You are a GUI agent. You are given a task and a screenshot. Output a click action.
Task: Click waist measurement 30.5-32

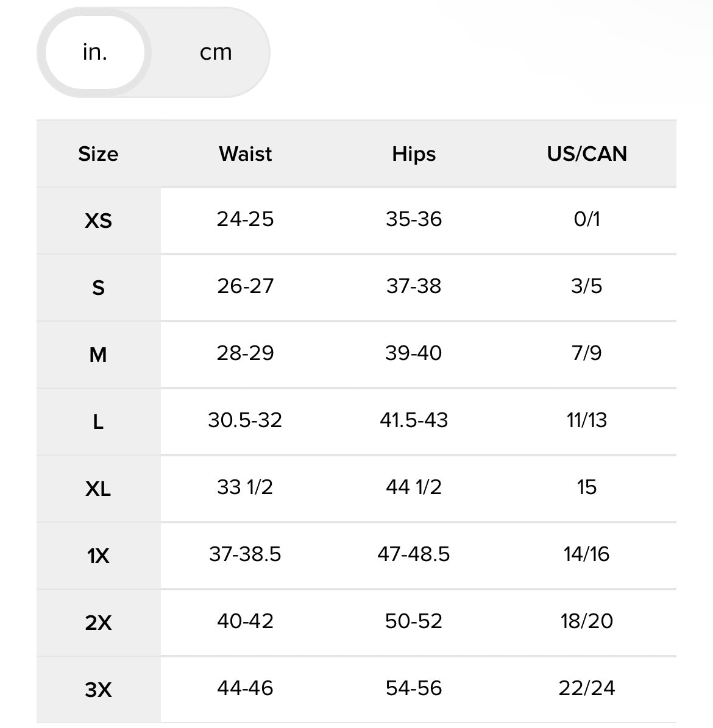tap(245, 420)
